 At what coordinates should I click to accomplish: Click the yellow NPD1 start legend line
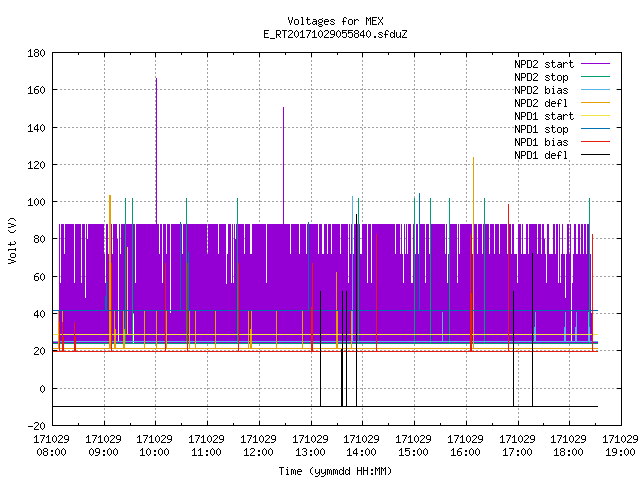tap(595, 116)
